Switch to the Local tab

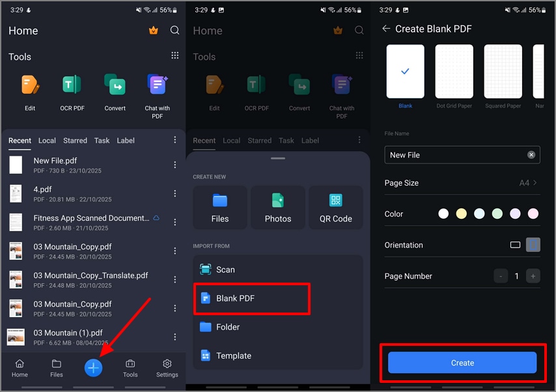47,141
